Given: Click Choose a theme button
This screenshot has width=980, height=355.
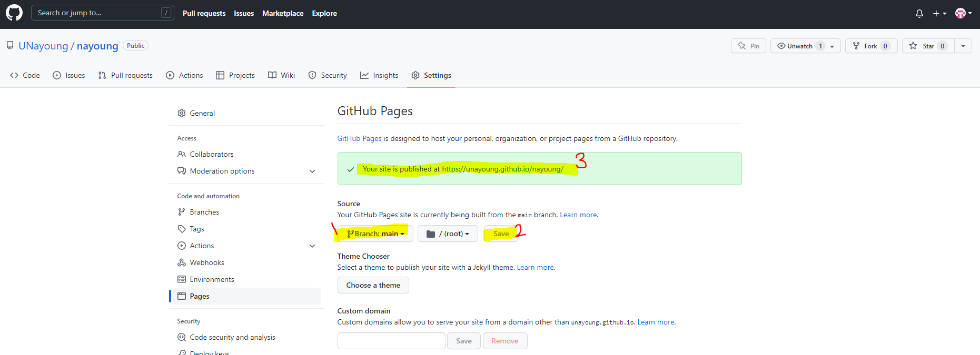Looking at the screenshot, I should (x=373, y=285).
